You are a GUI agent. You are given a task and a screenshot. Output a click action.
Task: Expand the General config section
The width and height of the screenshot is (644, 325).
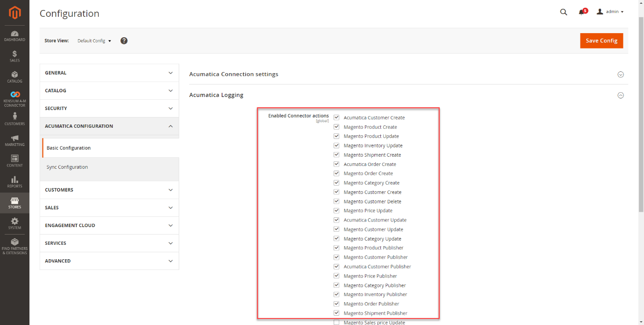pyautogui.click(x=109, y=73)
